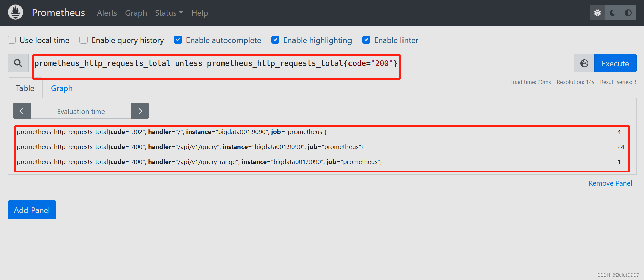
Task: Go to next evaluation time
Action: (x=140, y=111)
